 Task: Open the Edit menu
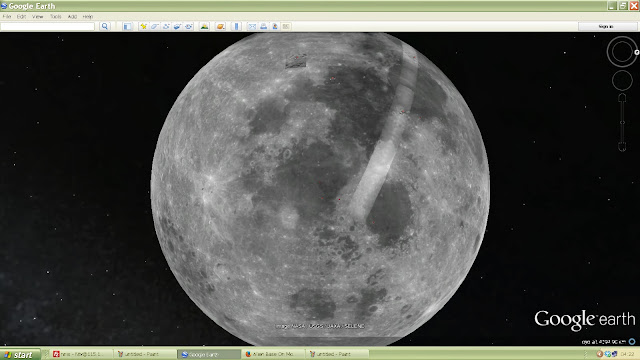click(x=22, y=16)
